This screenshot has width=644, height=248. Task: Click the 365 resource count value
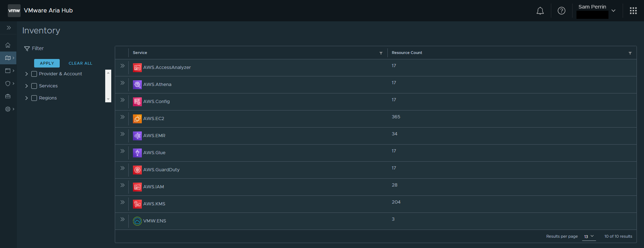pos(396,117)
